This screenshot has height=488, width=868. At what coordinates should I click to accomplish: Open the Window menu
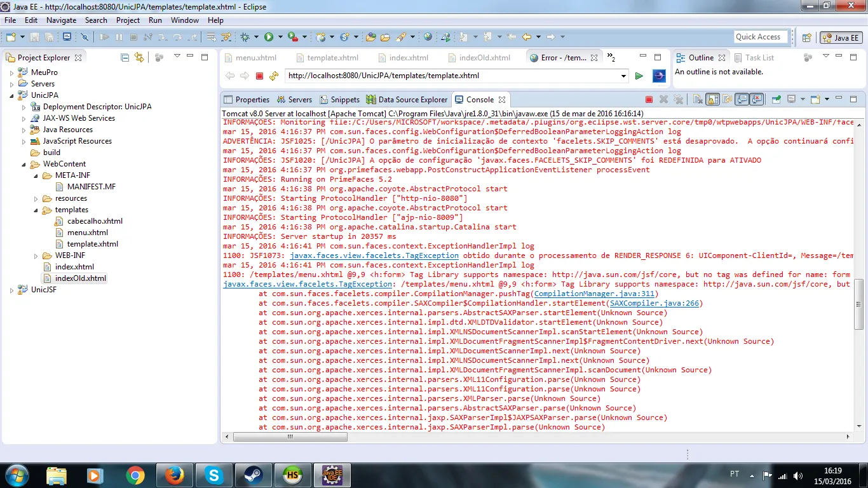click(184, 20)
